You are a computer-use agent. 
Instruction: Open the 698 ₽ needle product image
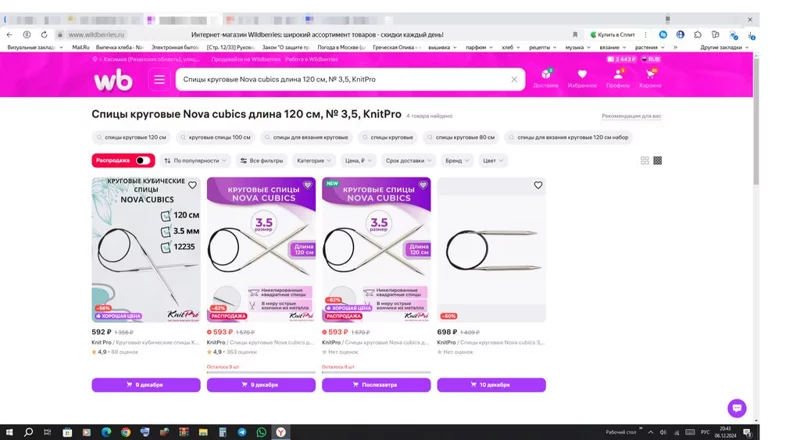491,250
